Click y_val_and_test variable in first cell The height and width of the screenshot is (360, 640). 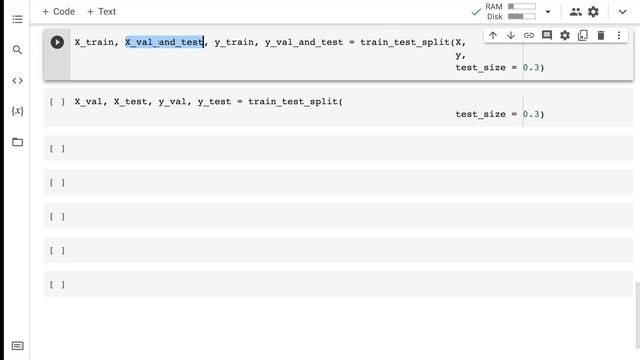click(x=304, y=42)
